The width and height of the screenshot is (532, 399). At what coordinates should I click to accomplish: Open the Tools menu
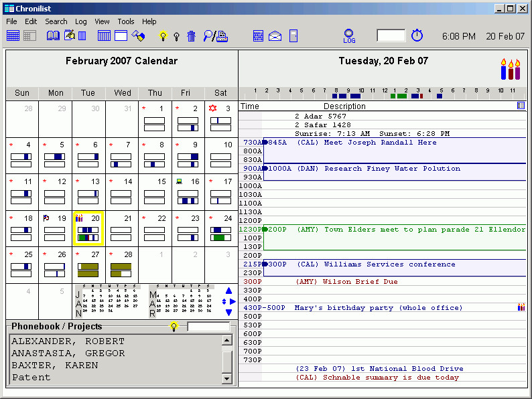click(x=126, y=21)
